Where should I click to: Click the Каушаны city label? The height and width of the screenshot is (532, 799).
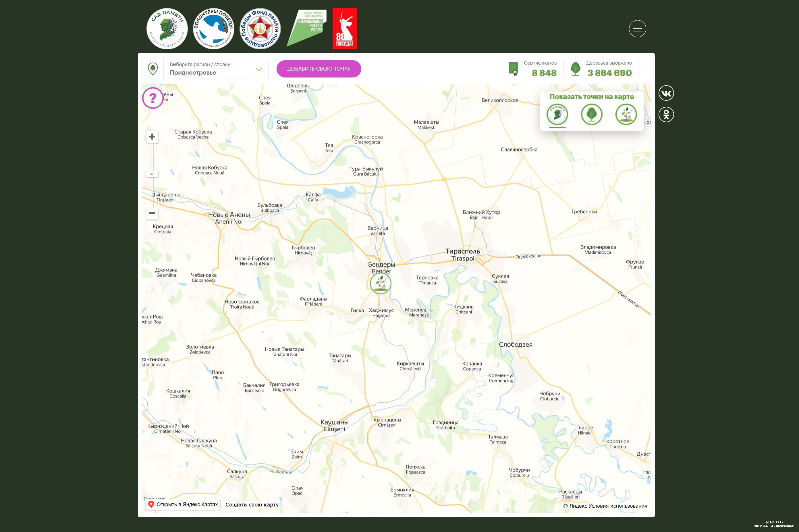tap(335, 426)
